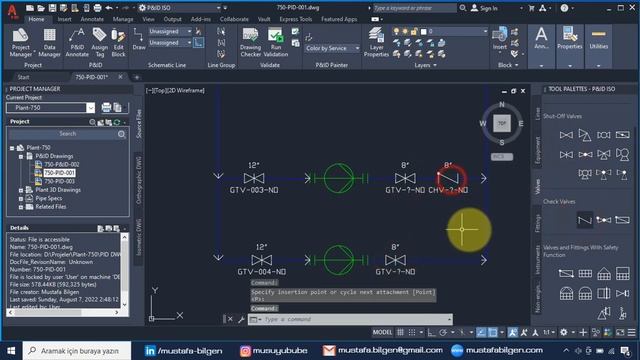Click the new drawing tab plus button
The height and width of the screenshot is (360, 640).
[137, 77]
